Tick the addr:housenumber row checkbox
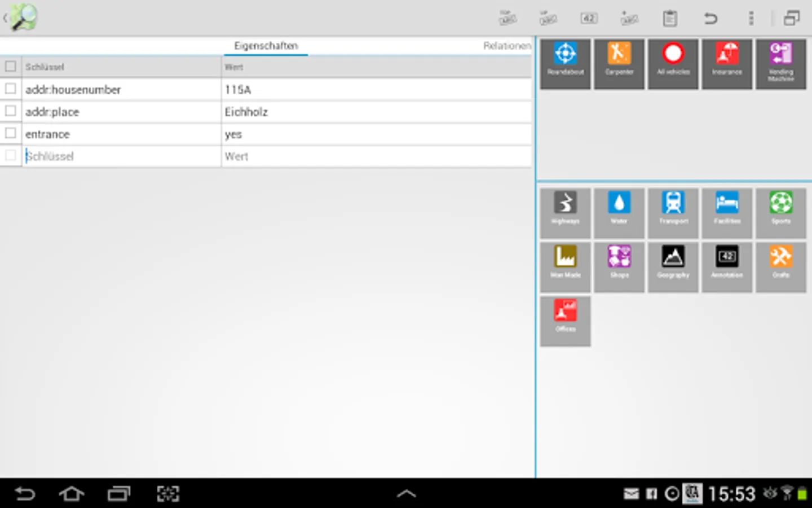812x508 pixels. tap(10, 89)
